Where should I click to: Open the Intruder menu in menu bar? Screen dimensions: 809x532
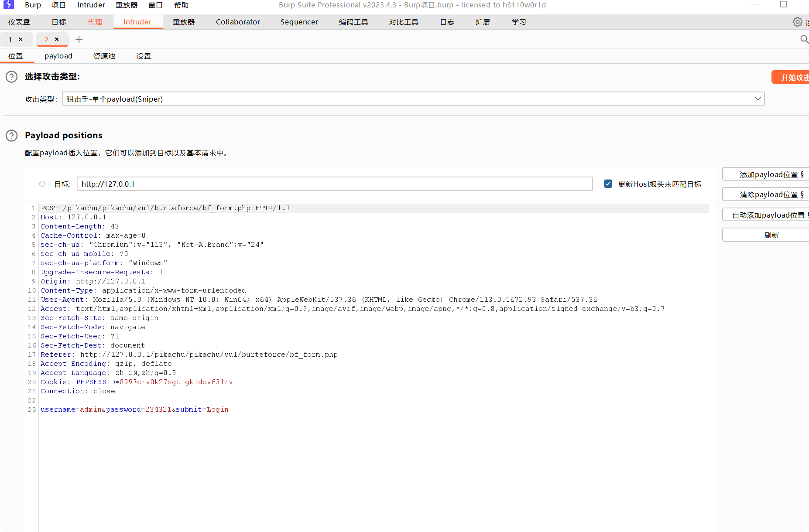pos(91,5)
